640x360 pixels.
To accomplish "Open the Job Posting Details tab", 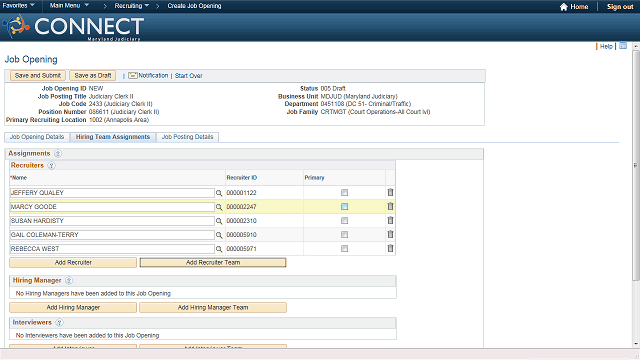I will click(x=187, y=137).
